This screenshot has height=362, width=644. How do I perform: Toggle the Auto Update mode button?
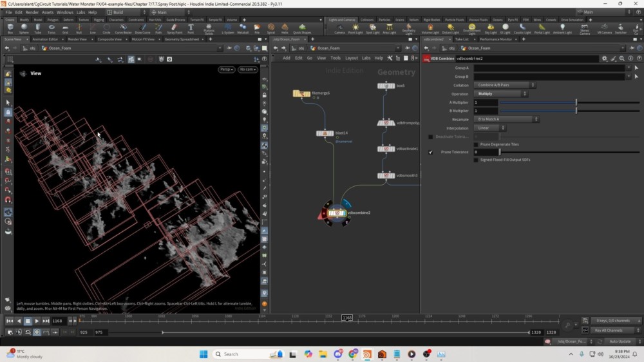point(620,341)
